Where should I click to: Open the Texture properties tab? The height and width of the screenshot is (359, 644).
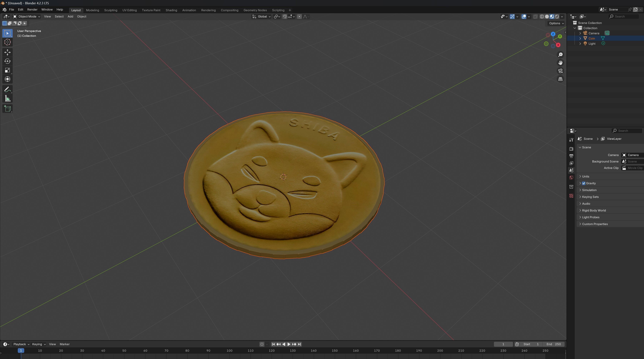[571, 196]
